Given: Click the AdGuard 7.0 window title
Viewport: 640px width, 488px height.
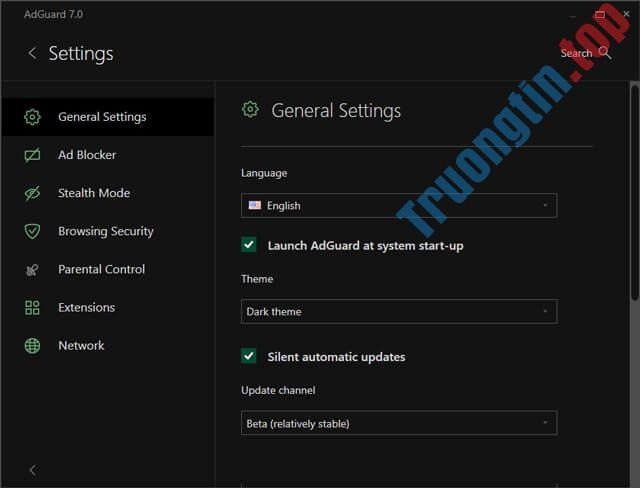Looking at the screenshot, I should (x=53, y=14).
